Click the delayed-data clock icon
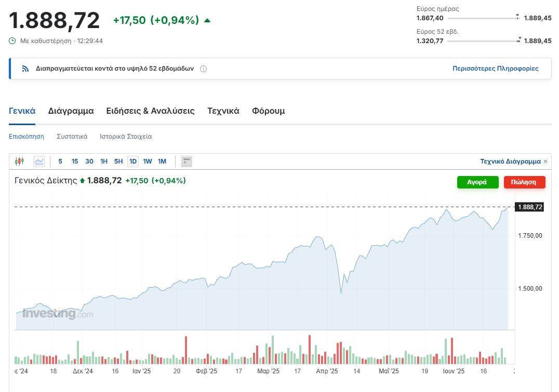This screenshot has height=392, width=559. pyautogui.click(x=12, y=40)
